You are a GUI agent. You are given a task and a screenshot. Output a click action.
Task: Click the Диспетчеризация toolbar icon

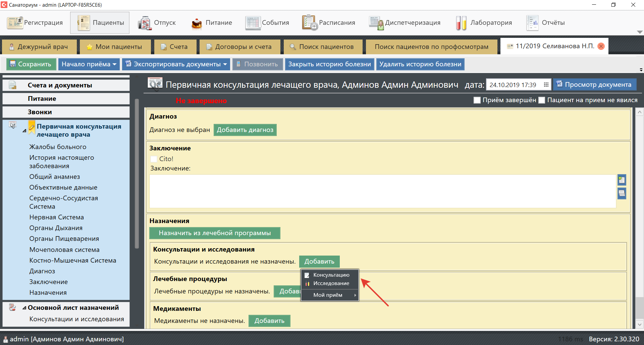point(376,23)
